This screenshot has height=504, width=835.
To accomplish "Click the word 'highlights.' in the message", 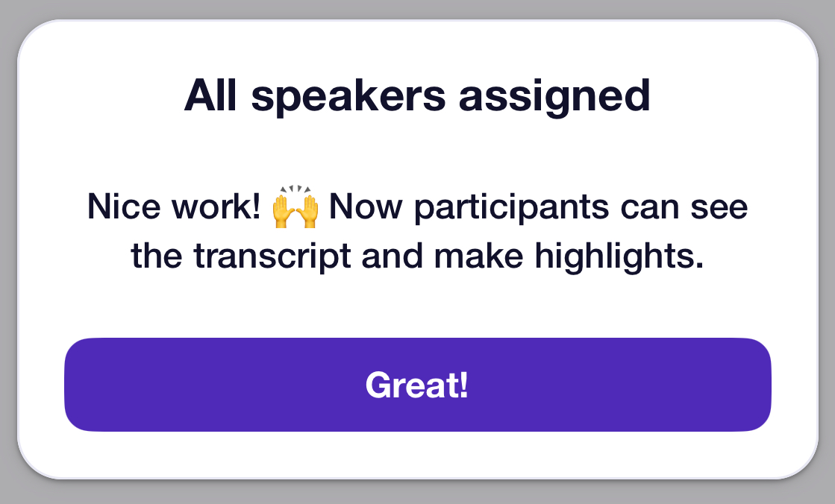I will coord(619,256).
